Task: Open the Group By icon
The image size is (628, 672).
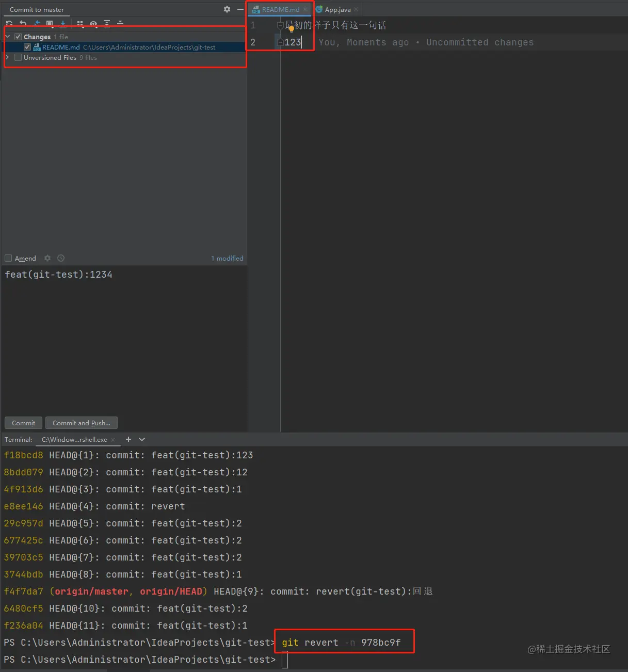Action: 80,24
